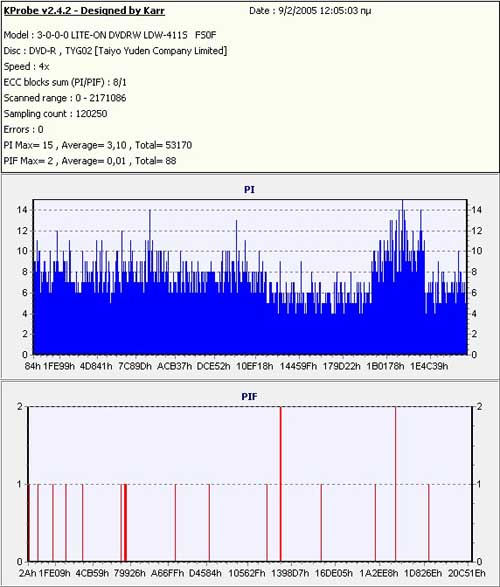Select the Disc TYG02 Taiyo Yuden line

pos(115,51)
